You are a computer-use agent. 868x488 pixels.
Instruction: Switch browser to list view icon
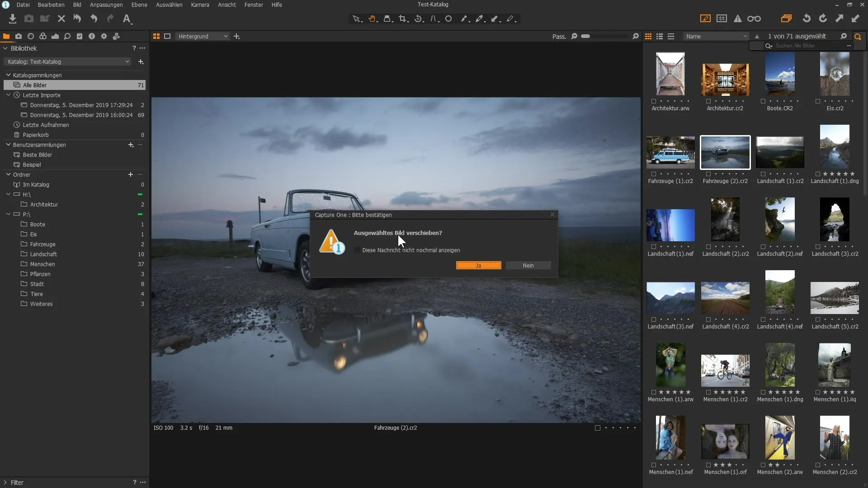[660, 36]
